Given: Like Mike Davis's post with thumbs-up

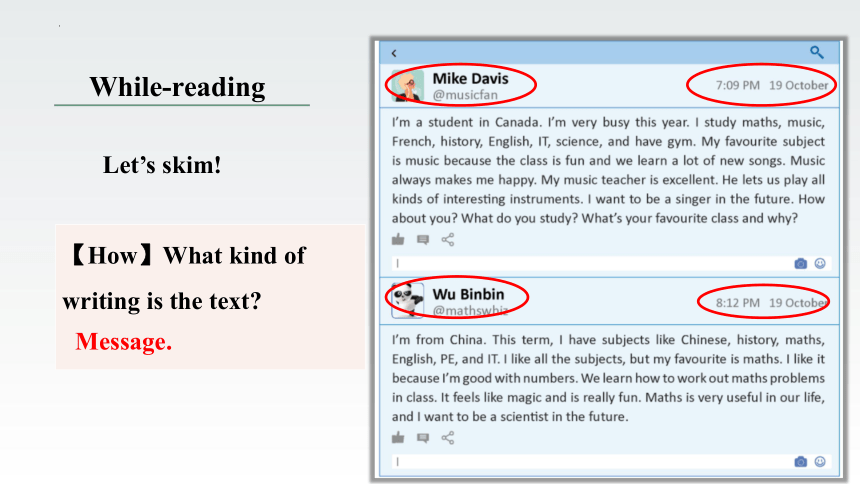Looking at the screenshot, I should click(398, 239).
